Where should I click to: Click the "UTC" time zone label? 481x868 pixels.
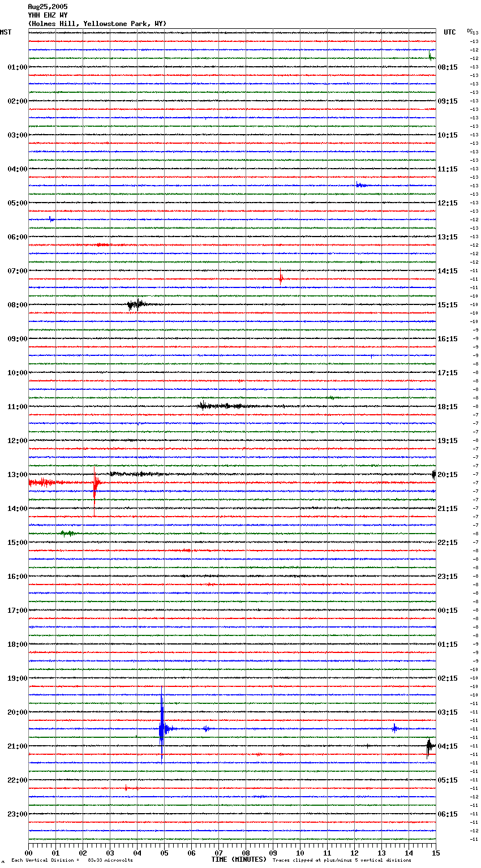coord(450,32)
